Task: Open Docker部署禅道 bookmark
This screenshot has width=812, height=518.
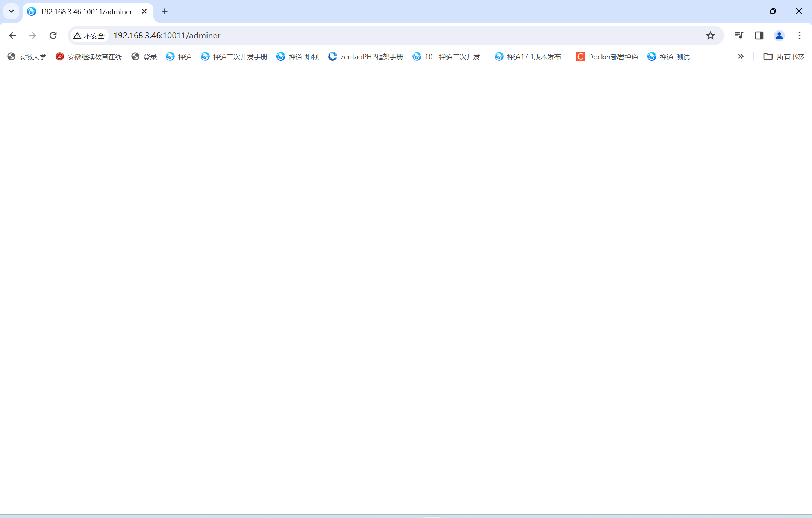Action: [x=607, y=57]
